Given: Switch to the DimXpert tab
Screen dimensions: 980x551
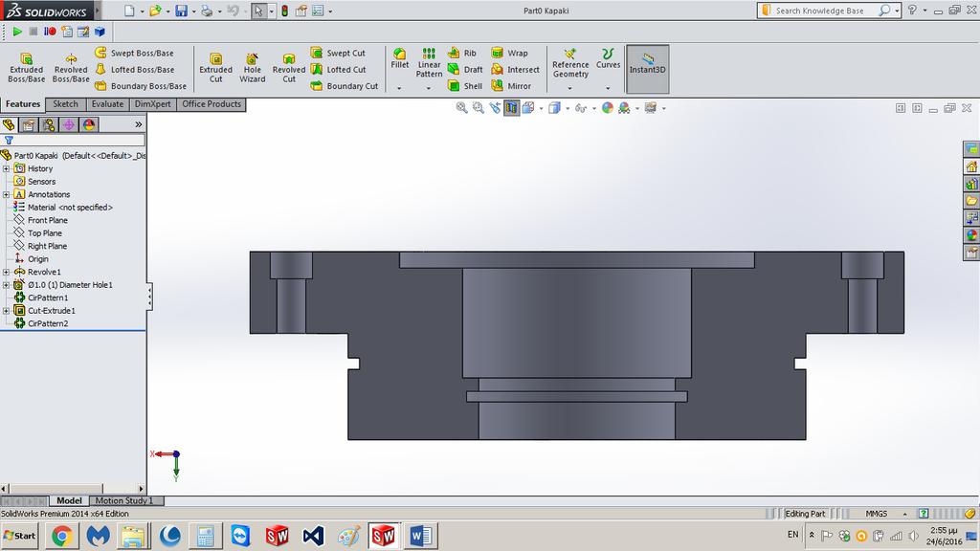Looking at the screenshot, I should (152, 104).
